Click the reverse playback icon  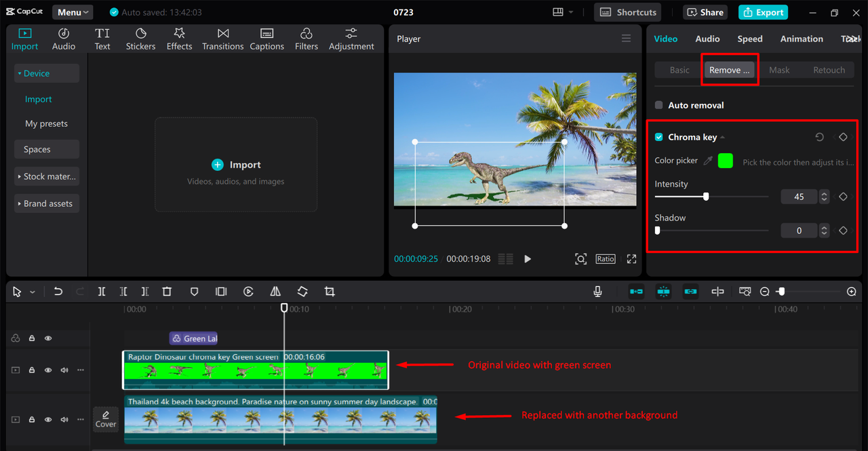(248, 292)
